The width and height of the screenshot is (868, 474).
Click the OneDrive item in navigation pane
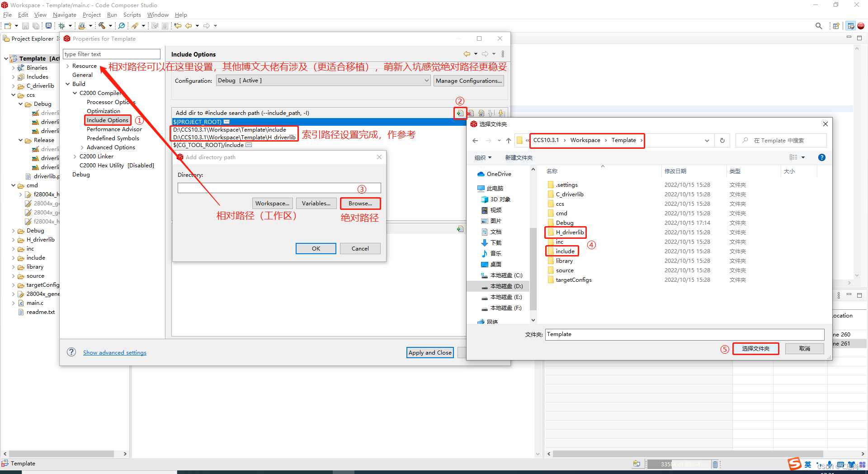tap(495, 174)
